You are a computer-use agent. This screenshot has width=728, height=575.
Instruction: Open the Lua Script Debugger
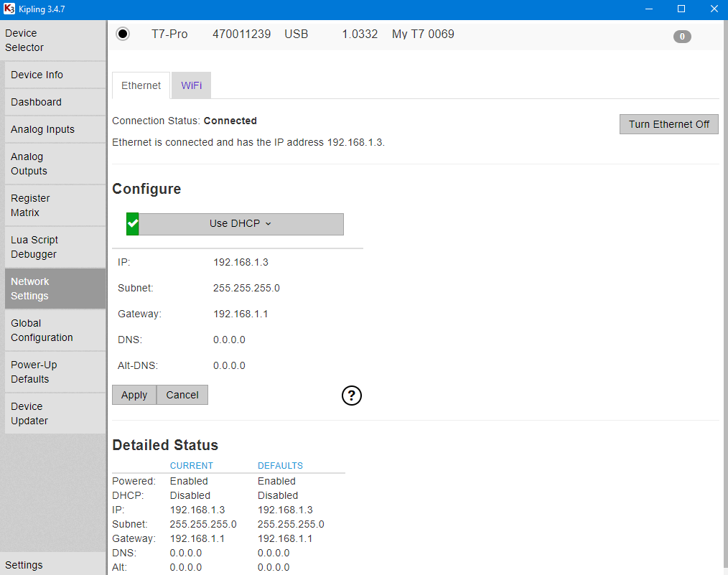[x=35, y=247]
